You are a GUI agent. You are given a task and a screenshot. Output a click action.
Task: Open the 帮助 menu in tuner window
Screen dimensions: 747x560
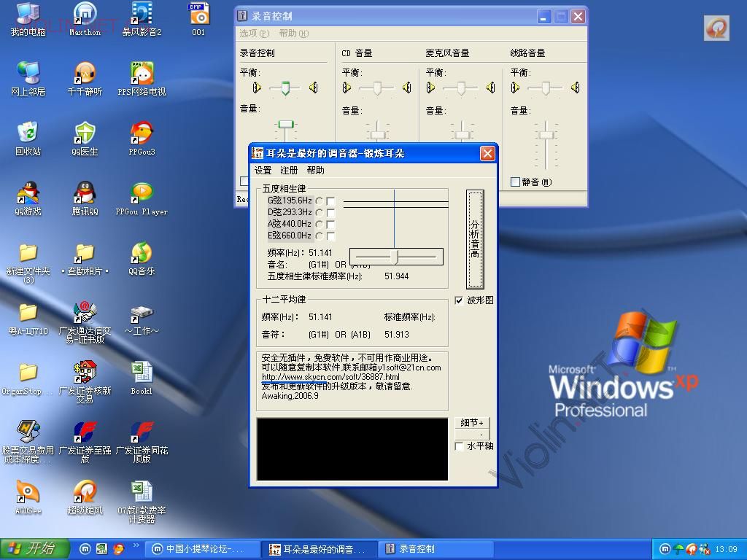click(315, 171)
